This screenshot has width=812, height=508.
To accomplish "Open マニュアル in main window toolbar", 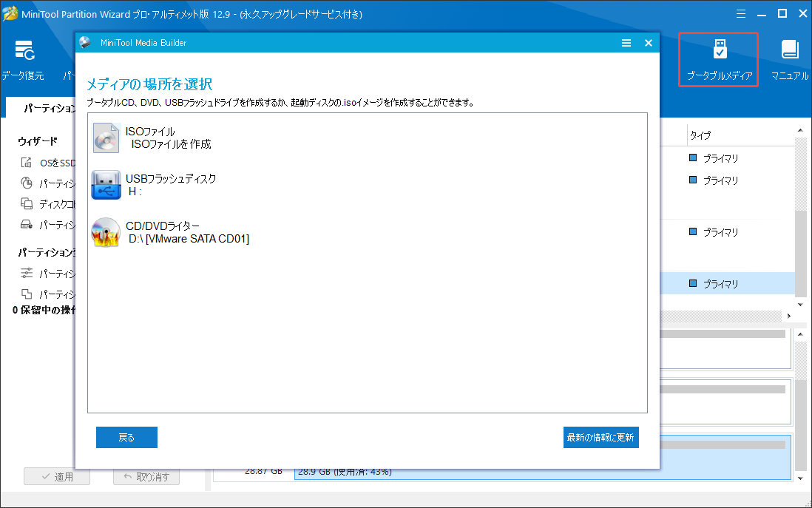I will pos(789,60).
